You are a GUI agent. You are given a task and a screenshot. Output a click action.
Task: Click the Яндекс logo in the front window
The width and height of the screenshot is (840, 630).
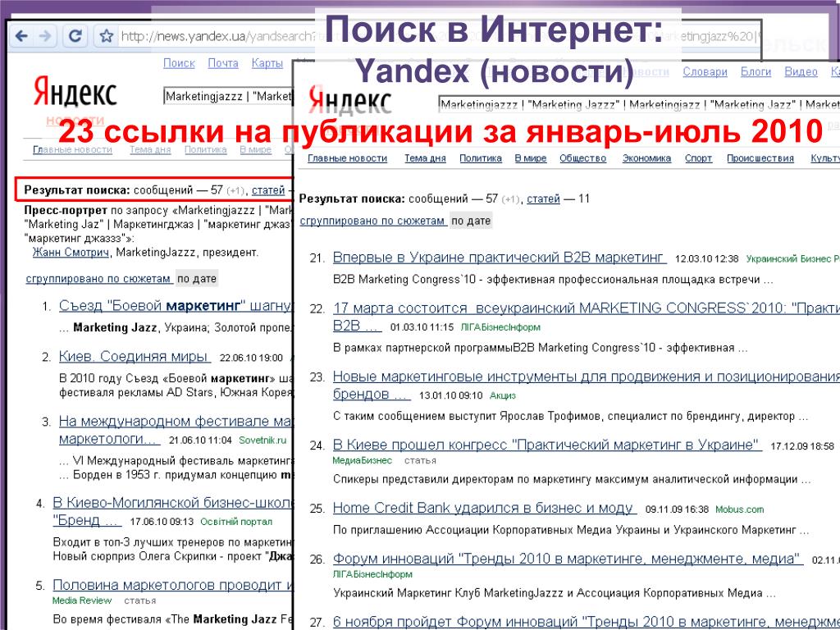(x=349, y=101)
